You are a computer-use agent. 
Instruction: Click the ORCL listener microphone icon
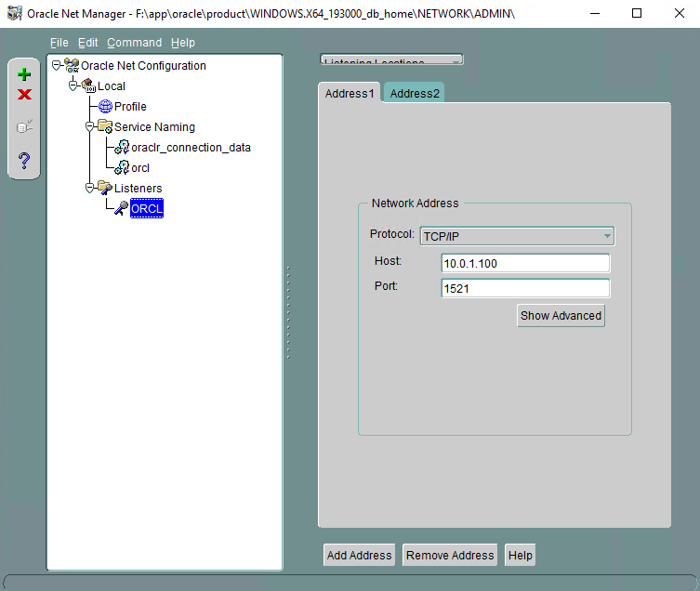122,208
